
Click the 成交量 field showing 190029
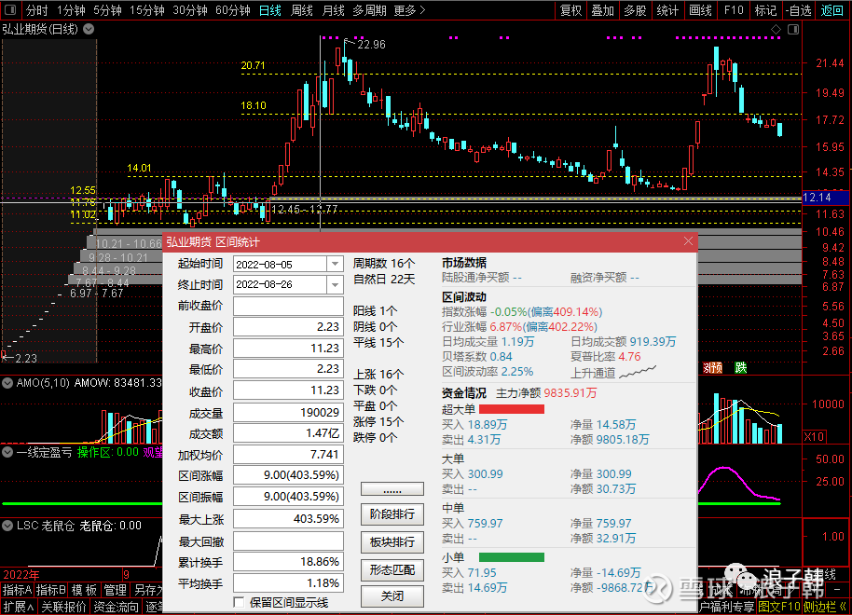[289, 413]
